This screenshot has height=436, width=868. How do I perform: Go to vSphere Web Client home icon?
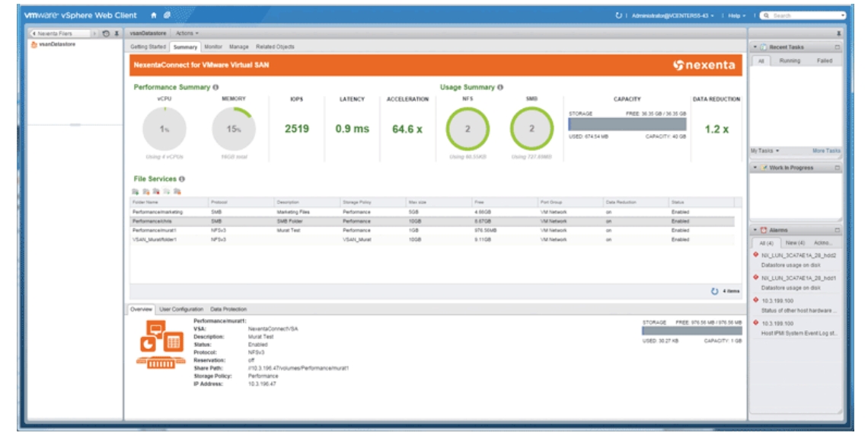point(153,15)
